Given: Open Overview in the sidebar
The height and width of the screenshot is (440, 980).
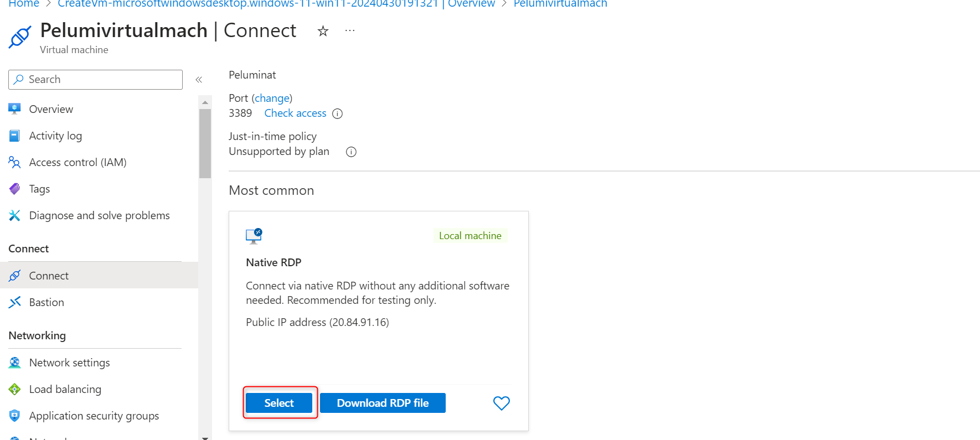Looking at the screenshot, I should (51, 109).
